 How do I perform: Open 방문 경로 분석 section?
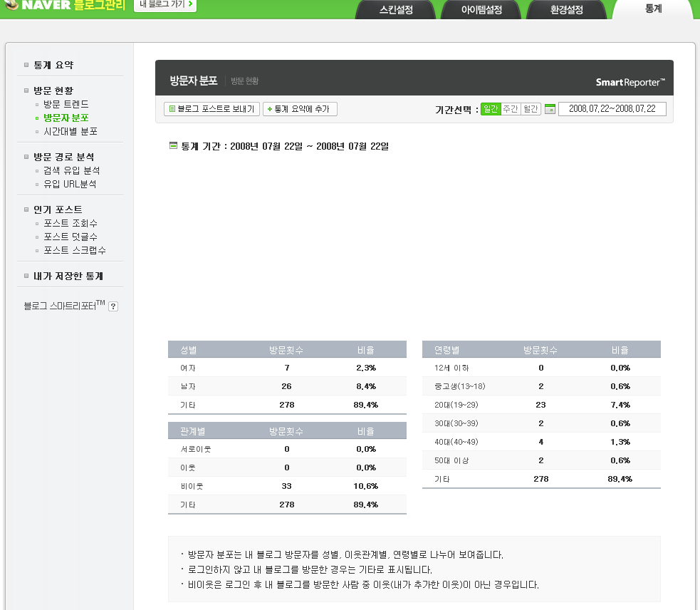coord(64,157)
